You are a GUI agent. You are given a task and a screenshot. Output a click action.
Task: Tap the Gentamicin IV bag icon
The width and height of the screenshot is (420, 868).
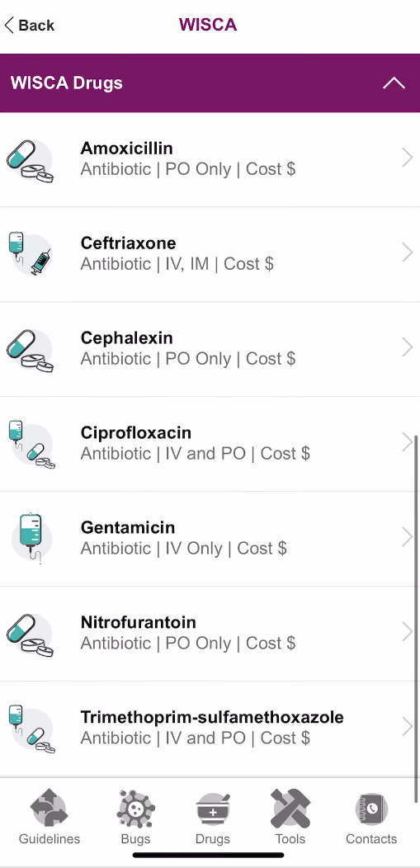[31, 538]
